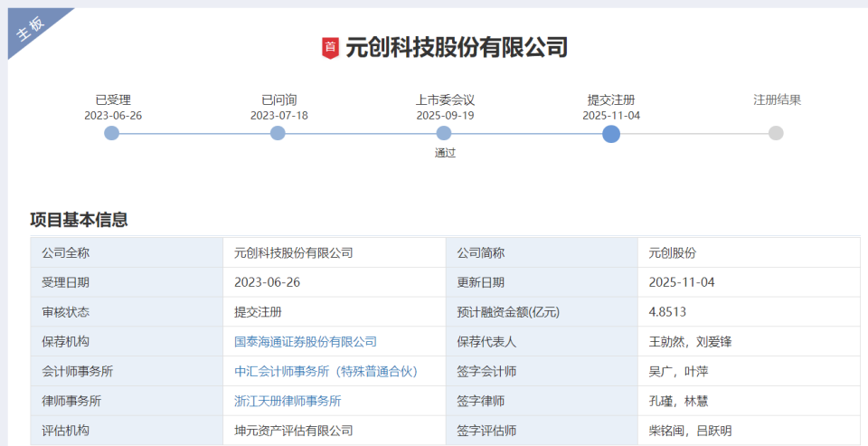The image size is (868, 446).
Task: Click the red 首 badge icon beside company title
Action: (x=330, y=48)
